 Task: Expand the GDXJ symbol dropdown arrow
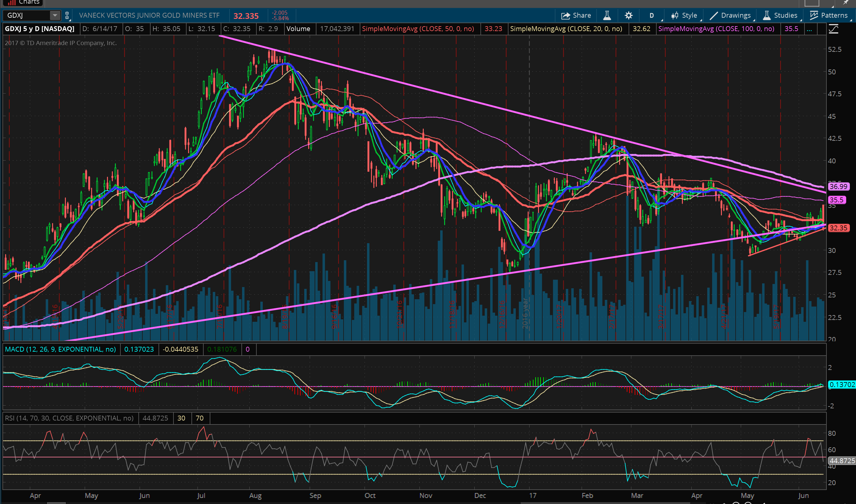[55, 16]
